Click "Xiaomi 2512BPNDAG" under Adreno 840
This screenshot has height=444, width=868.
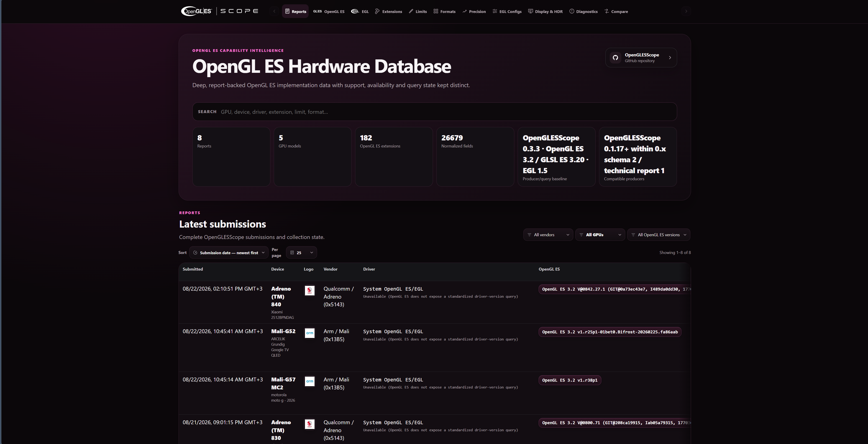[x=282, y=315]
